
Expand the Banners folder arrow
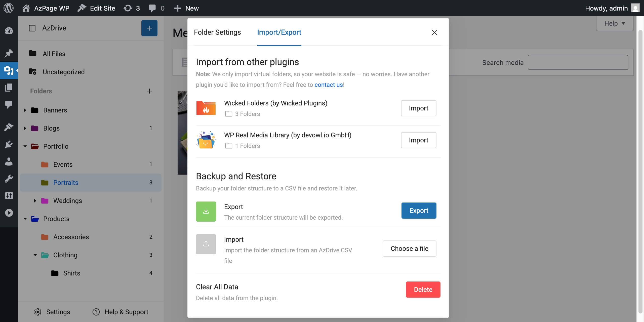(25, 110)
